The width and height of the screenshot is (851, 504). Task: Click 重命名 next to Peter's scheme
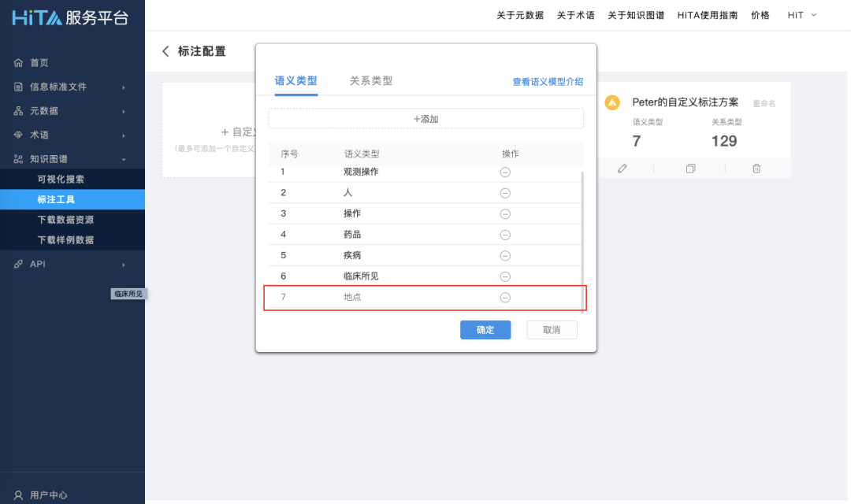[x=764, y=104]
